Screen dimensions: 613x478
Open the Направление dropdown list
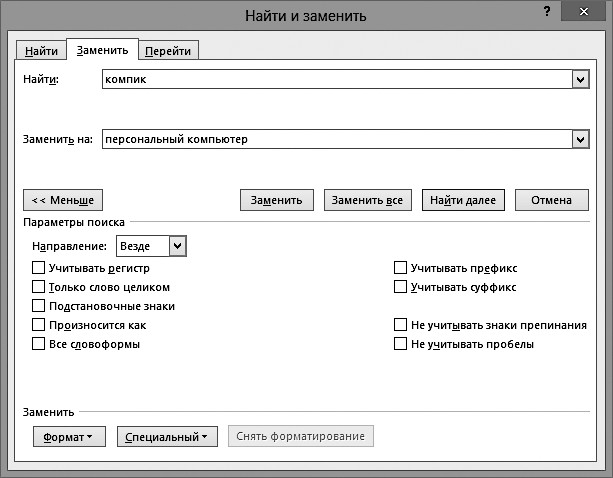(177, 245)
